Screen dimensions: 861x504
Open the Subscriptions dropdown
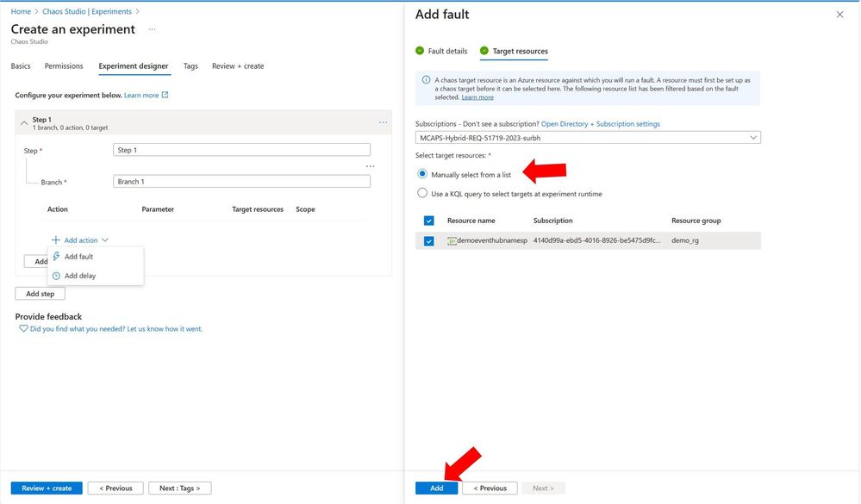pyautogui.click(x=588, y=138)
